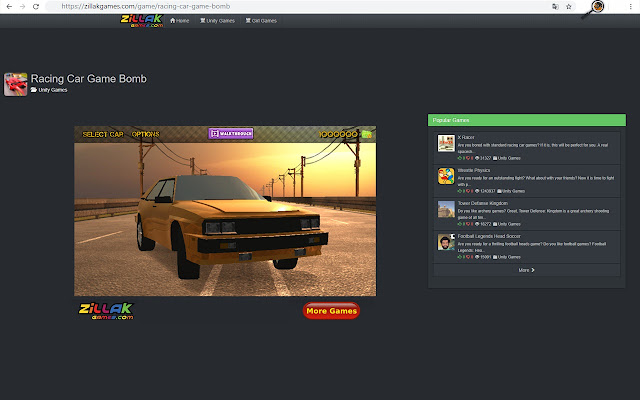Open Unity Games category on X Racer row
640x400 pixels.
pyautogui.click(x=507, y=158)
